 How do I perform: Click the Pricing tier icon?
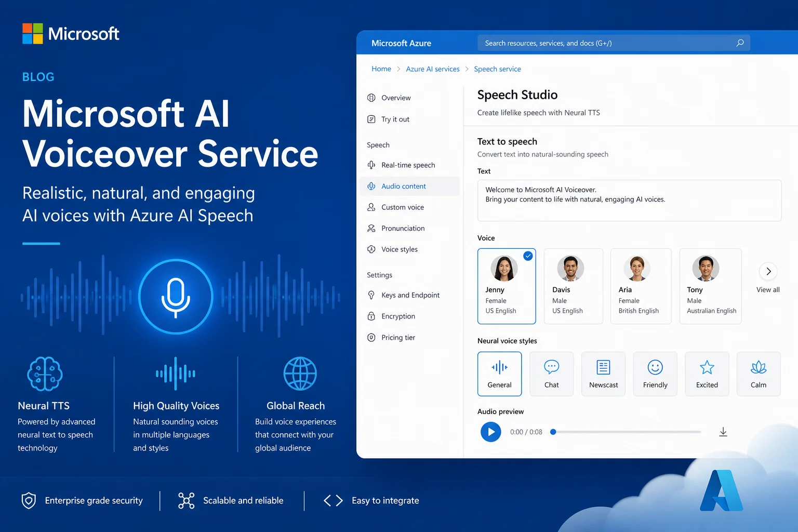coord(371,337)
